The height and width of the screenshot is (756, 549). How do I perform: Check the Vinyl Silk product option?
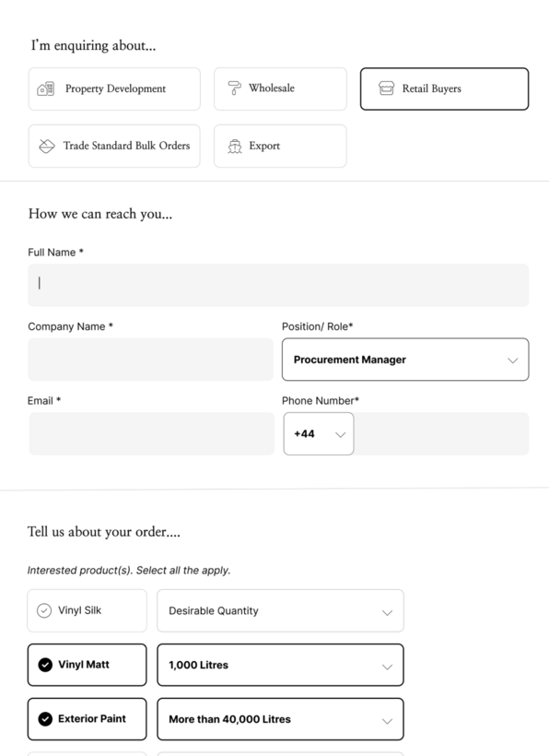88,610
